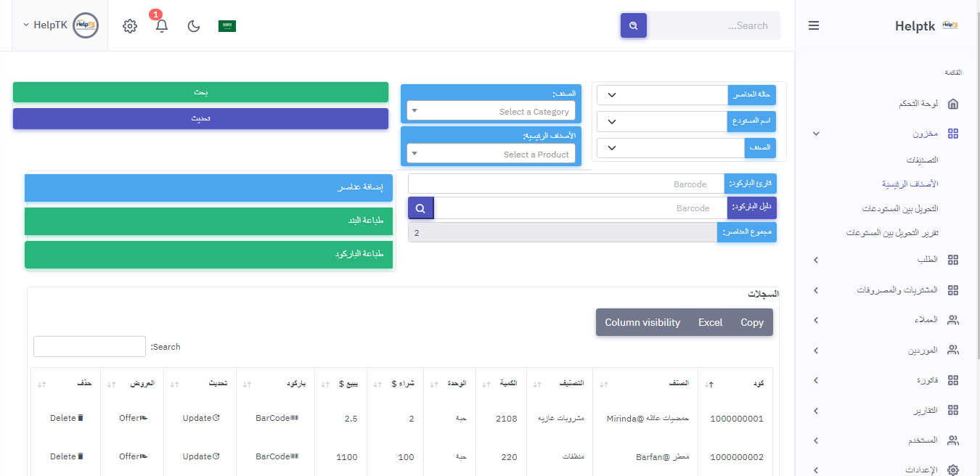Click the home icon for لوحة التحكم

tap(953, 104)
